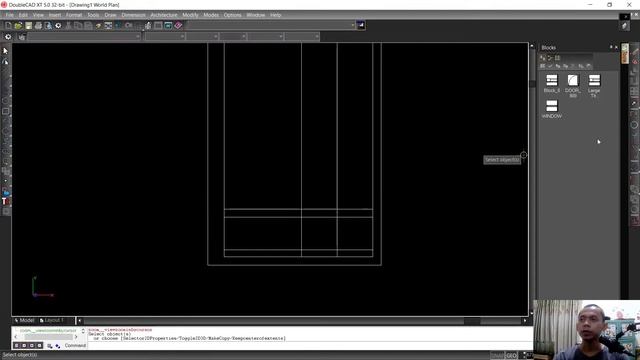The height and width of the screenshot is (360, 640).
Task: Click the colored palette tab right of Blocks
Action: pyautogui.click(x=625, y=53)
